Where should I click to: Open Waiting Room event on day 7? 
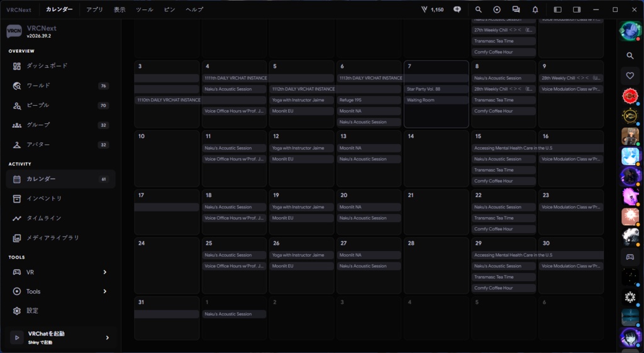point(436,100)
